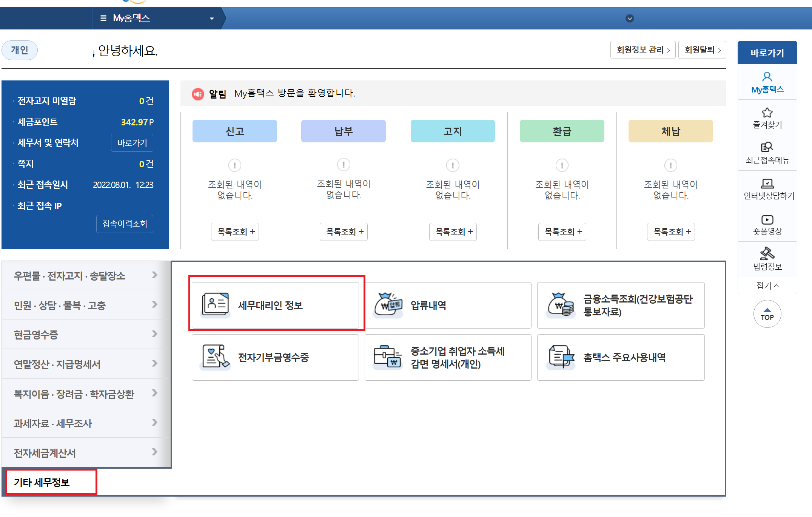Click 회원정보 관리 button

click(x=643, y=50)
